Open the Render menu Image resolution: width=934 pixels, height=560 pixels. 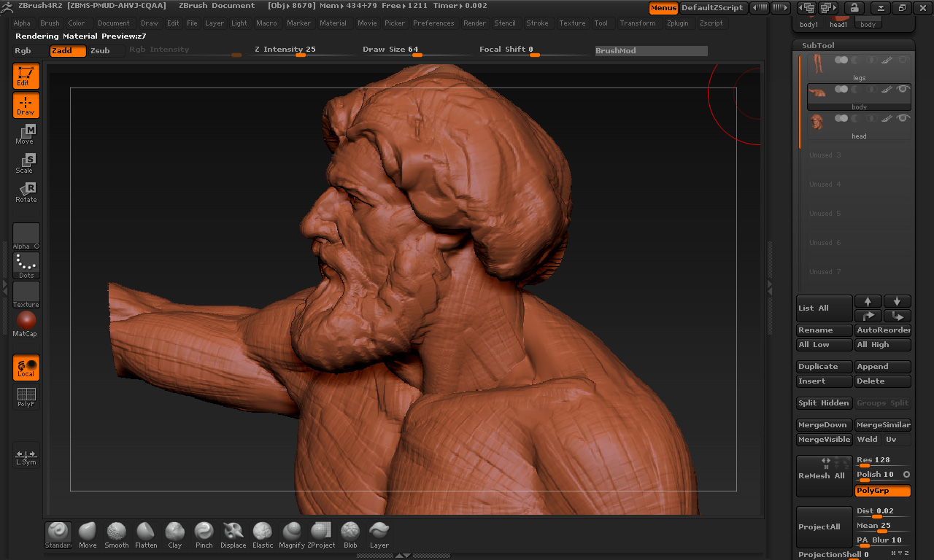click(x=474, y=23)
